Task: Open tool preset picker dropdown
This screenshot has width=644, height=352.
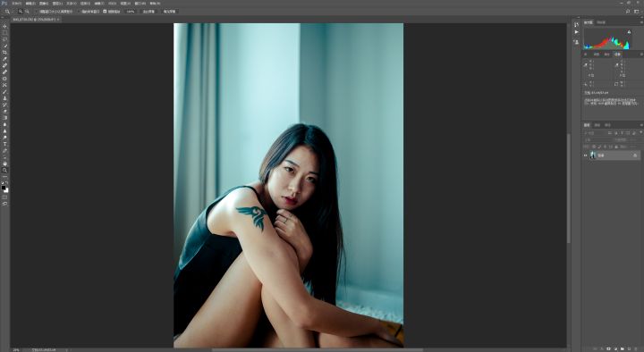Action: [13, 12]
